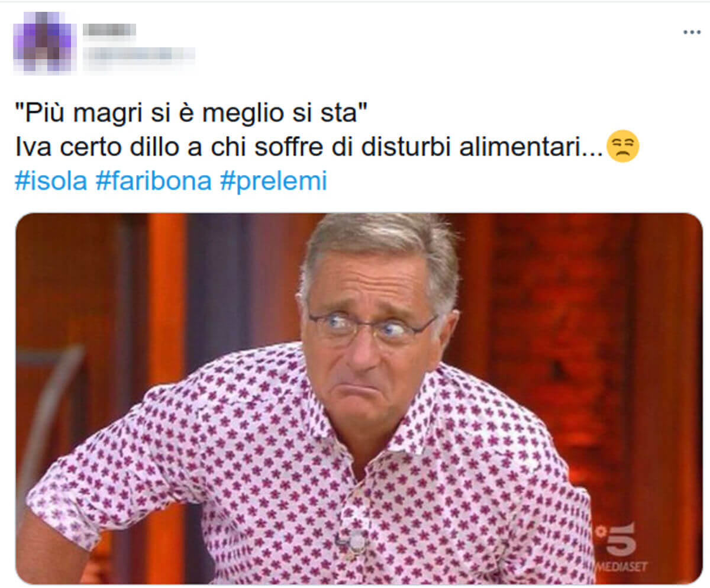Follow the #faribona hashtag link
710x588 pixels.
coord(153,181)
